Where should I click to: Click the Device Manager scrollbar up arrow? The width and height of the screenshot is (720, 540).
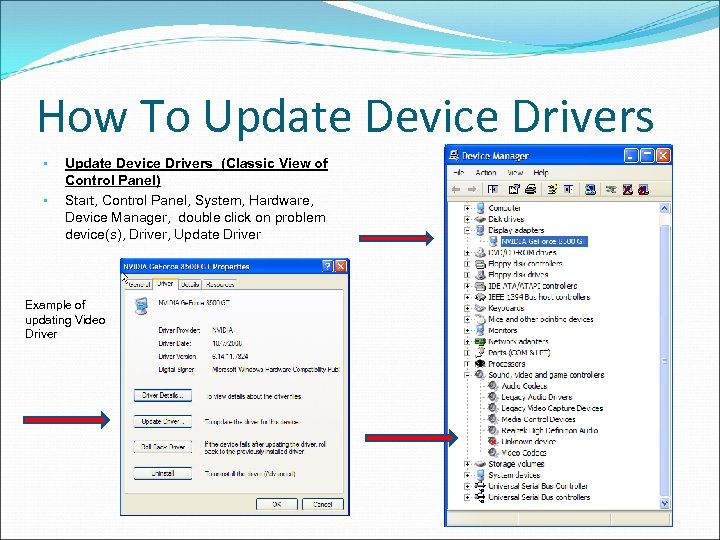click(664, 208)
